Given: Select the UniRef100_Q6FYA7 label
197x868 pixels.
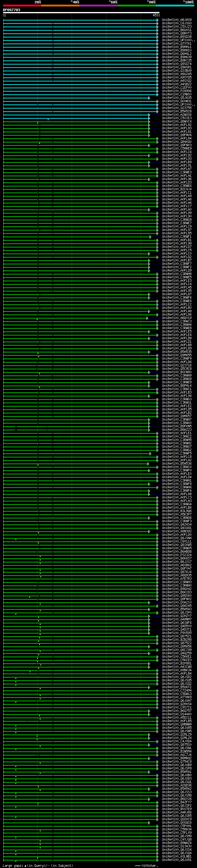Looking at the screenshot, I should [177, 568].
